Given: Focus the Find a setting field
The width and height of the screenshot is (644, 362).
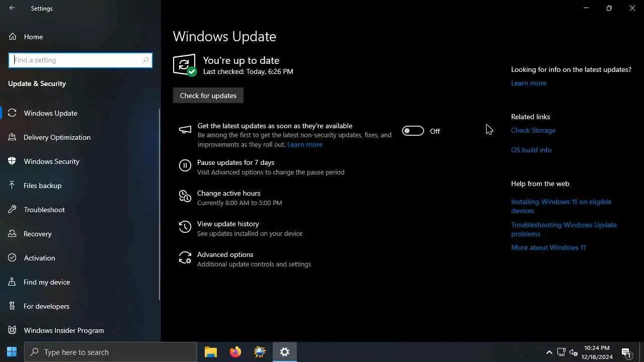Looking at the screenshot, I should [x=80, y=60].
